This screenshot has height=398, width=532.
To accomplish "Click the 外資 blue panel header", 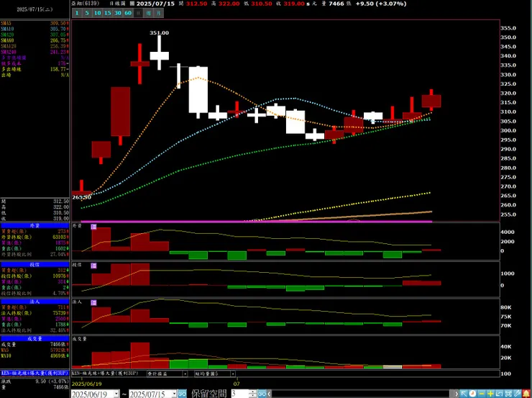I will [x=35, y=226].
